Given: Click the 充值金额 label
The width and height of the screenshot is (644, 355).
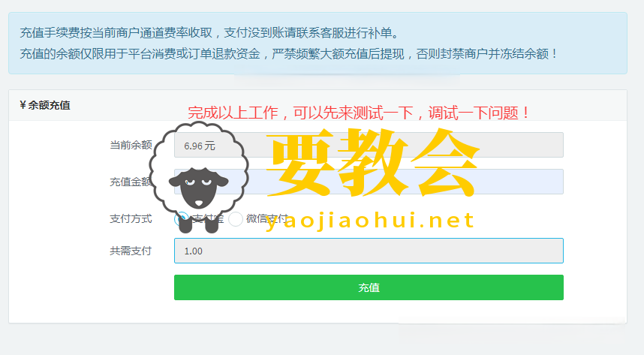Looking at the screenshot, I should pos(131,182).
